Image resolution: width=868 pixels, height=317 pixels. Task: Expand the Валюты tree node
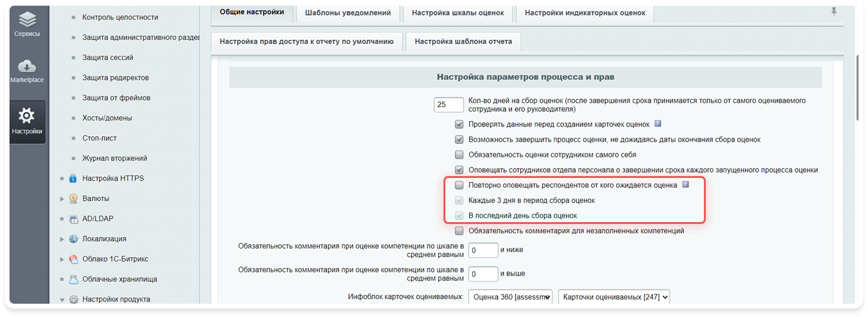tap(62, 199)
